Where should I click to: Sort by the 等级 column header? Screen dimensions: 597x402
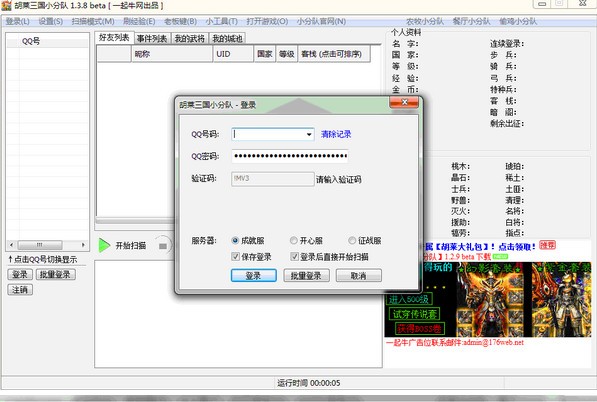click(287, 54)
